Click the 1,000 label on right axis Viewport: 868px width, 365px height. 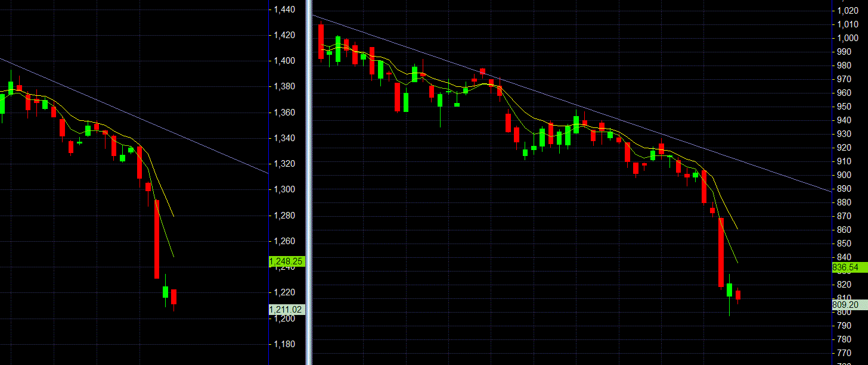click(848, 38)
